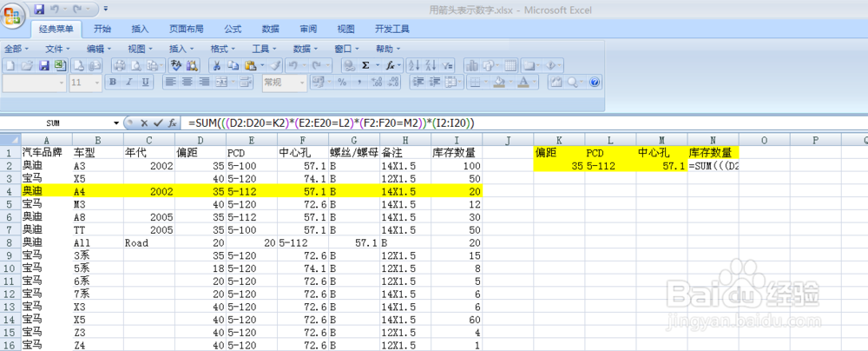The image size is (868, 351).
Task: Click cell N2 containing =SUM formula
Action: click(x=713, y=165)
